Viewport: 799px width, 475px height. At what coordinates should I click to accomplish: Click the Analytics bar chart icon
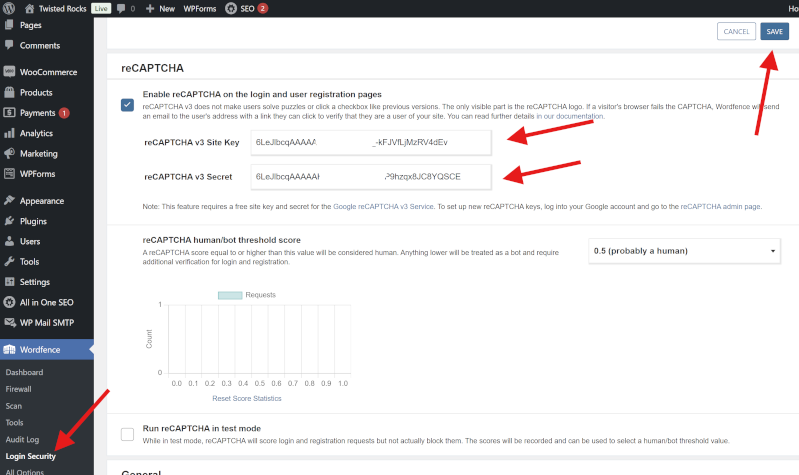9,133
